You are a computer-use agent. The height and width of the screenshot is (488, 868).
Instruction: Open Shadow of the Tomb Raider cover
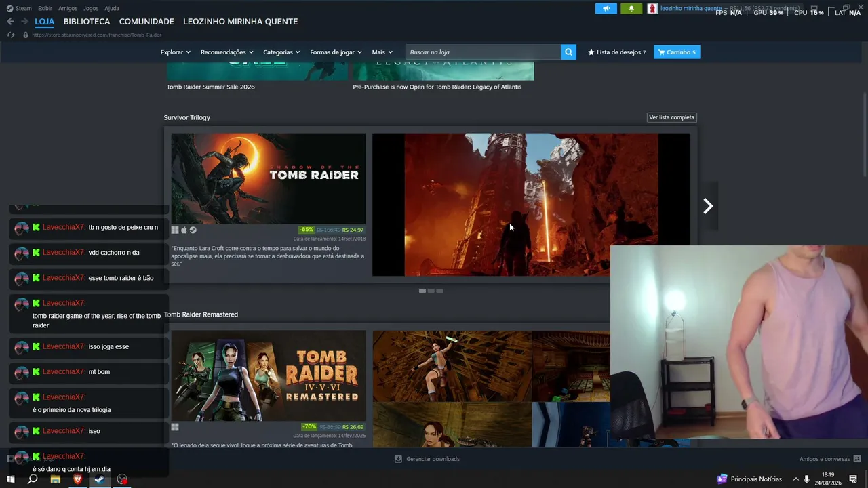269,178
